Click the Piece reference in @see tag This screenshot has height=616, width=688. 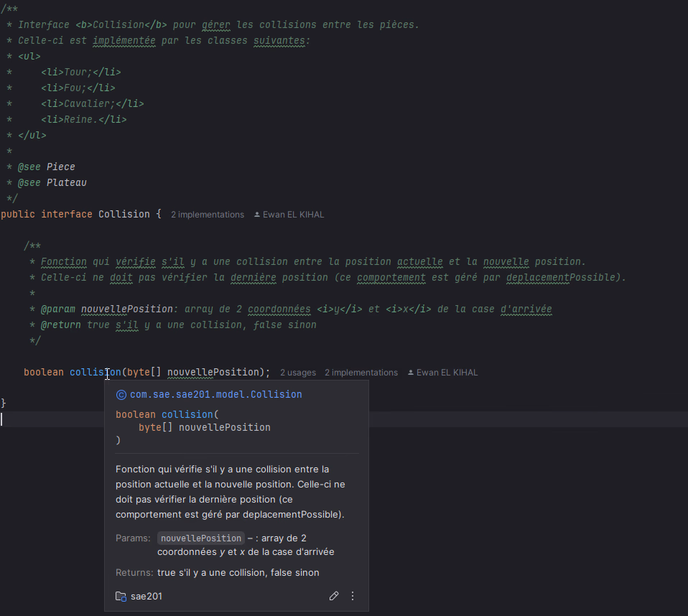(61, 167)
